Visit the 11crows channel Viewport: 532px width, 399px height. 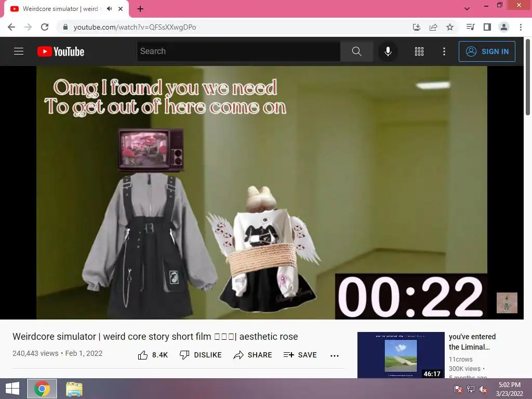point(460,360)
